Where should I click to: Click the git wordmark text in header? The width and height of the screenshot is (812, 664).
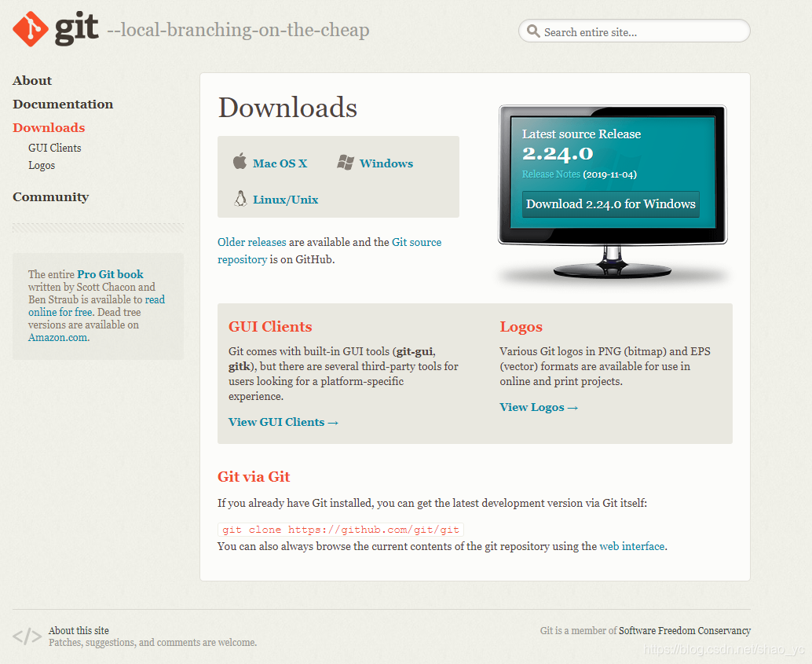tap(77, 28)
